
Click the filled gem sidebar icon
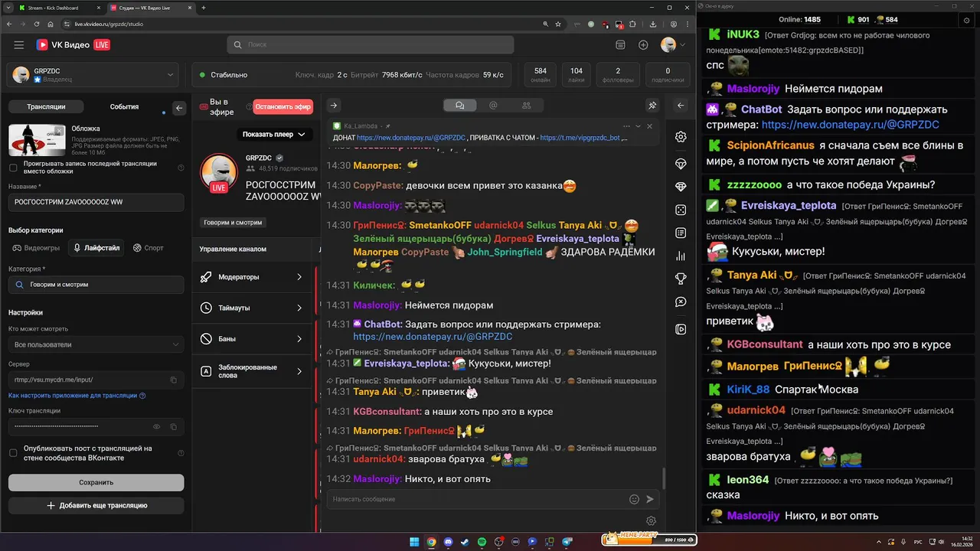coord(681,187)
